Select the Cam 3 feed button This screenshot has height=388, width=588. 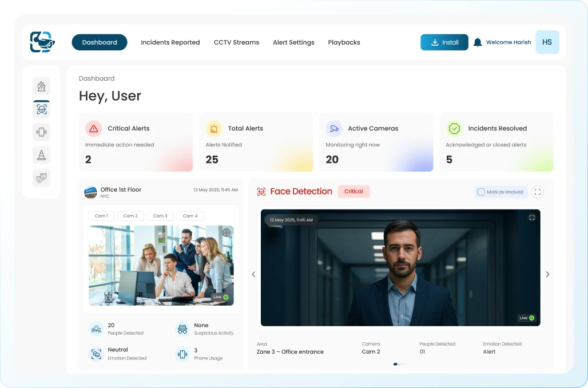160,216
